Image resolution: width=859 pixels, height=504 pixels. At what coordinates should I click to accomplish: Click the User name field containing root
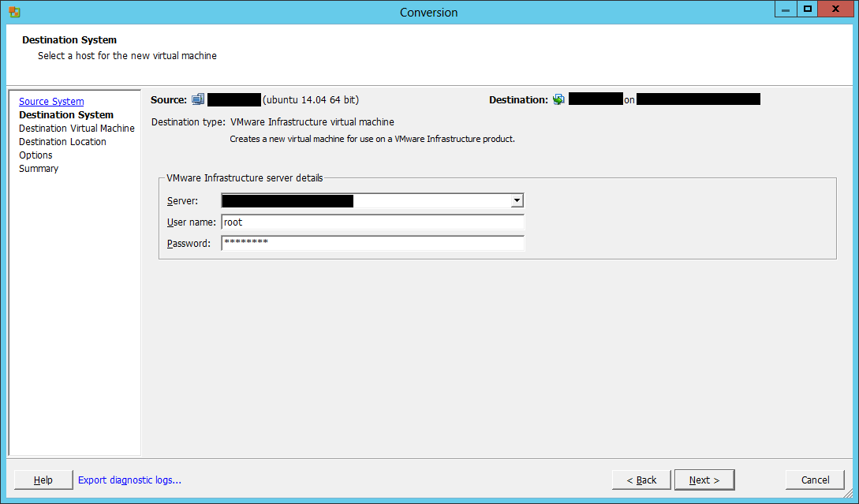point(372,222)
